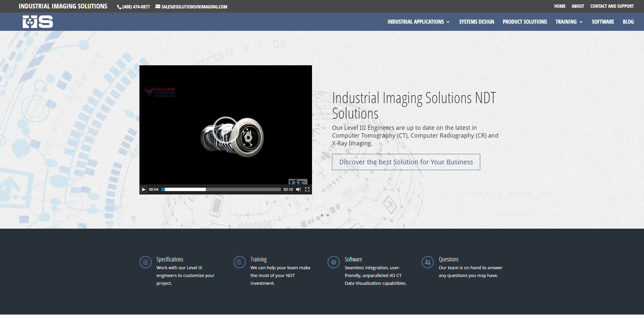This screenshot has width=644, height=323.
Task: Click the Specifications document icon
Action: 146,262
